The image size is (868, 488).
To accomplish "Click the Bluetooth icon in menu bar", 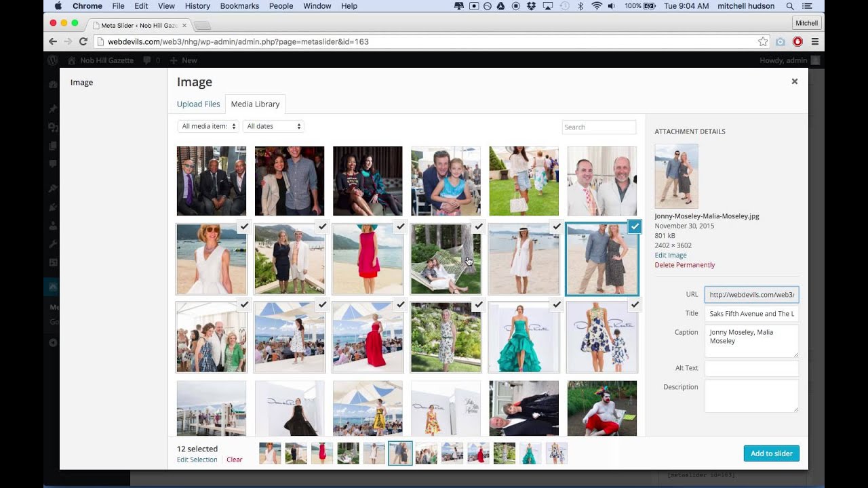I will pyautogui.click(x=580, y=6).
